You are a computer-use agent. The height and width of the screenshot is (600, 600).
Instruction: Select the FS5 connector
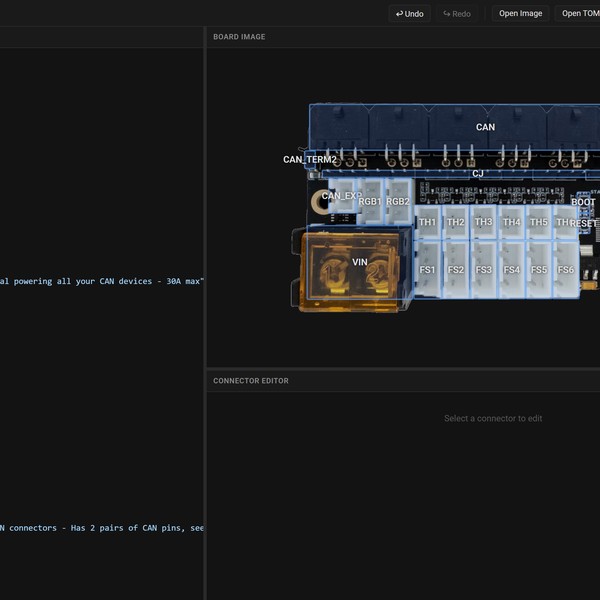coord(539,269)
